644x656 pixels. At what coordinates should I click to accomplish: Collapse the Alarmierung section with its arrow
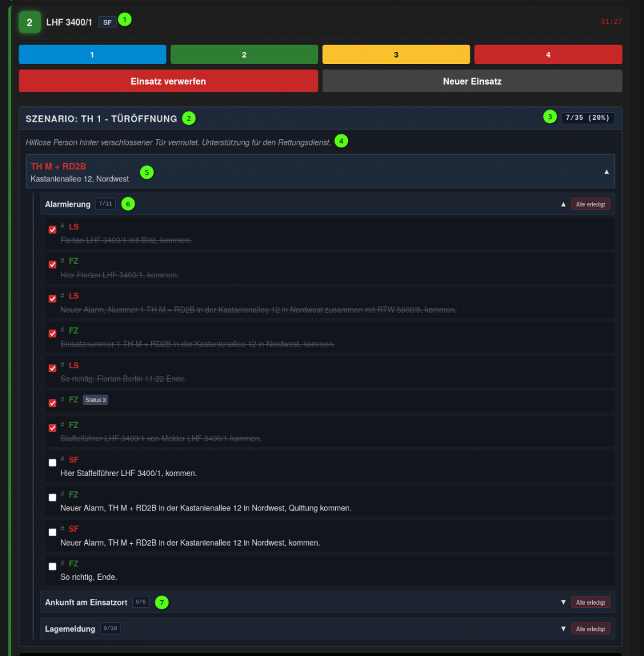[563, 204]
